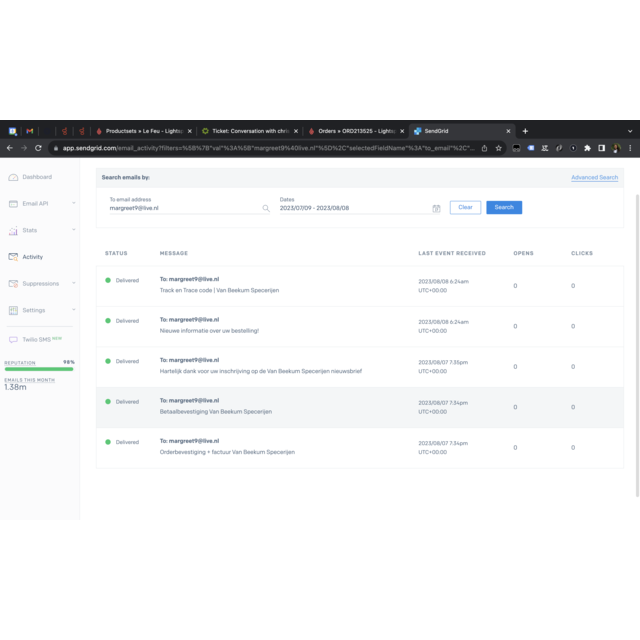The height and width of the screenshot is (640, 640).
Task: Click the To email address input field
Action: coord(184,208)
